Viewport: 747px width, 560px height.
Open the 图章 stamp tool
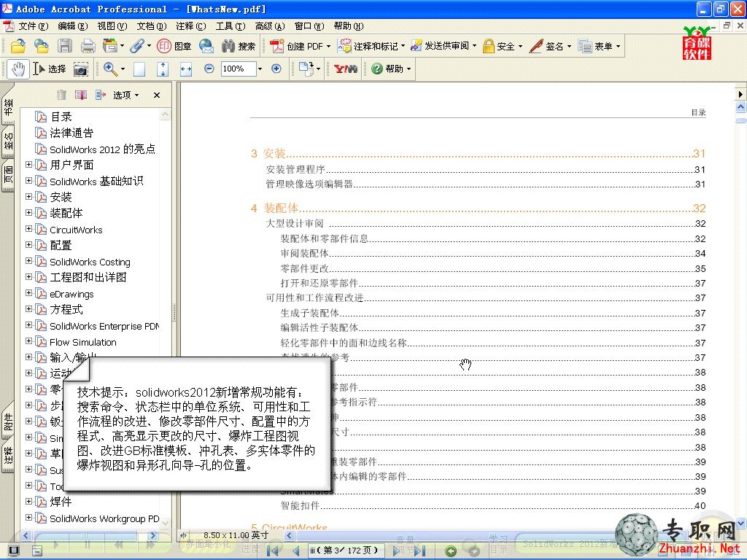174,46
